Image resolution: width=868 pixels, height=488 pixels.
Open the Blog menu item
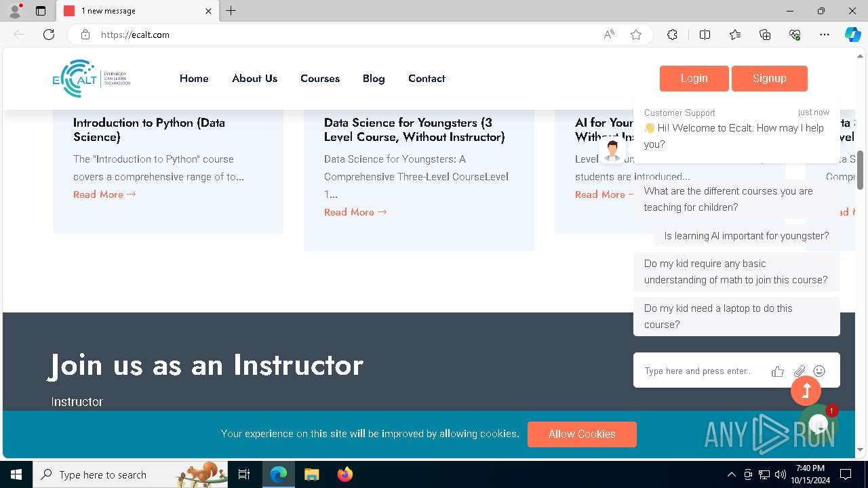pyautogui.click(x=374, y=79)
